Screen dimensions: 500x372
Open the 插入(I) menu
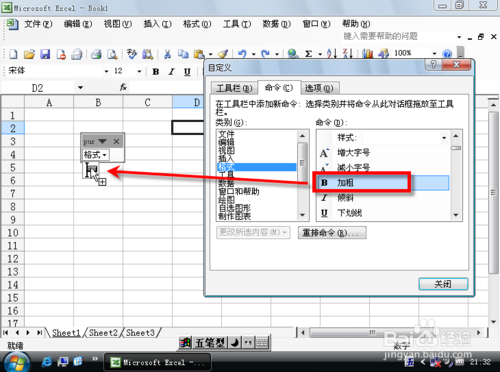coord(157,24)
